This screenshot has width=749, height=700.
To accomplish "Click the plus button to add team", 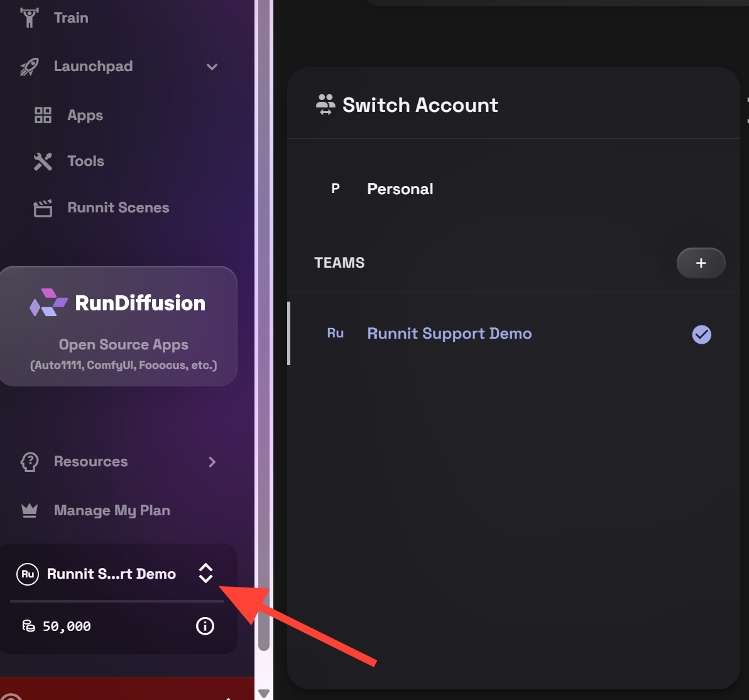I will (701, 263).
